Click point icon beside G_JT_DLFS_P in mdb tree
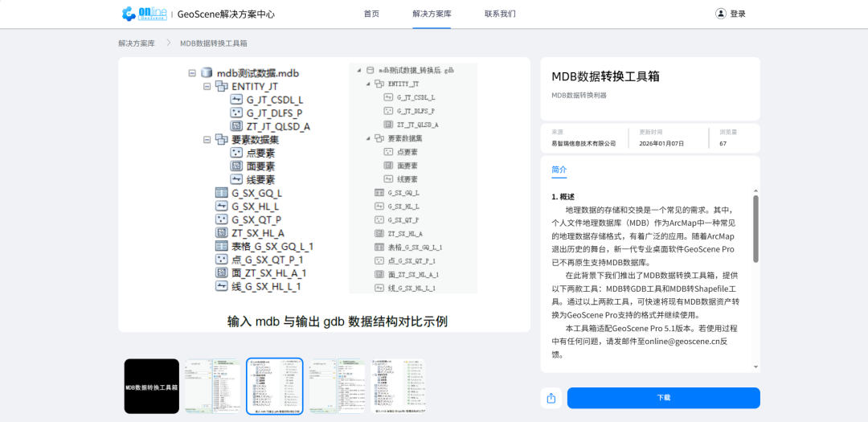868x422 pixels. (236, 113)
